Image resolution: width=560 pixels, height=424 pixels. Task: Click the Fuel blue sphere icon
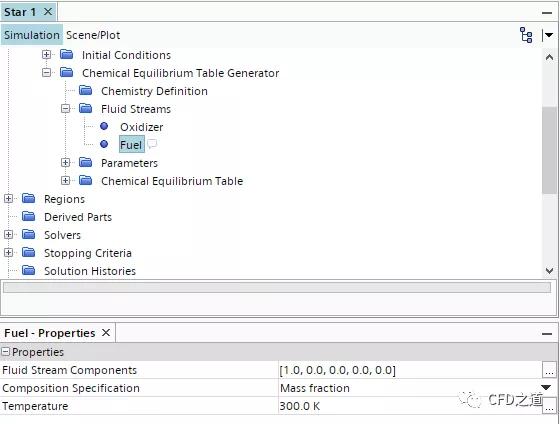pos(104,144)
